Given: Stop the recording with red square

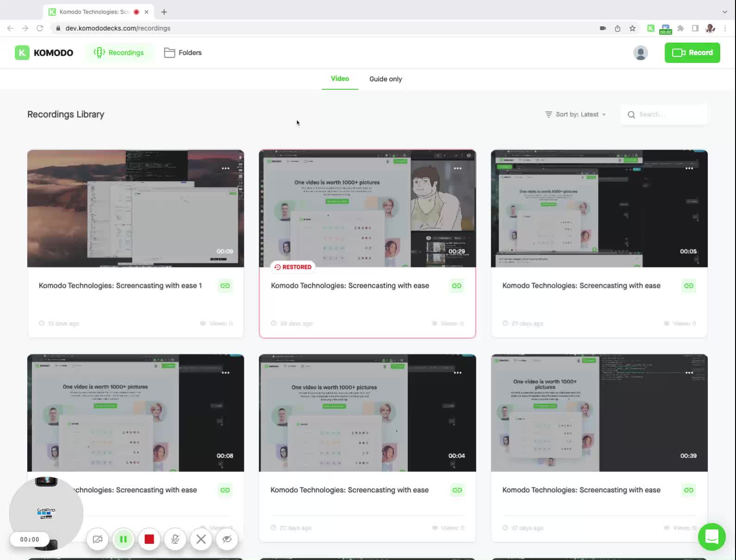Looking at the screenshot, I should (x=149, y=539).
